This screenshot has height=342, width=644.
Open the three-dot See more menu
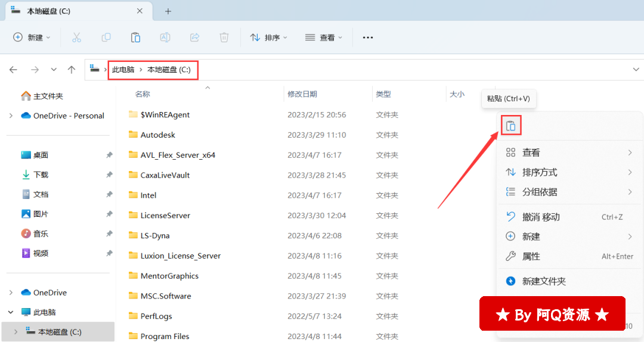368,38
